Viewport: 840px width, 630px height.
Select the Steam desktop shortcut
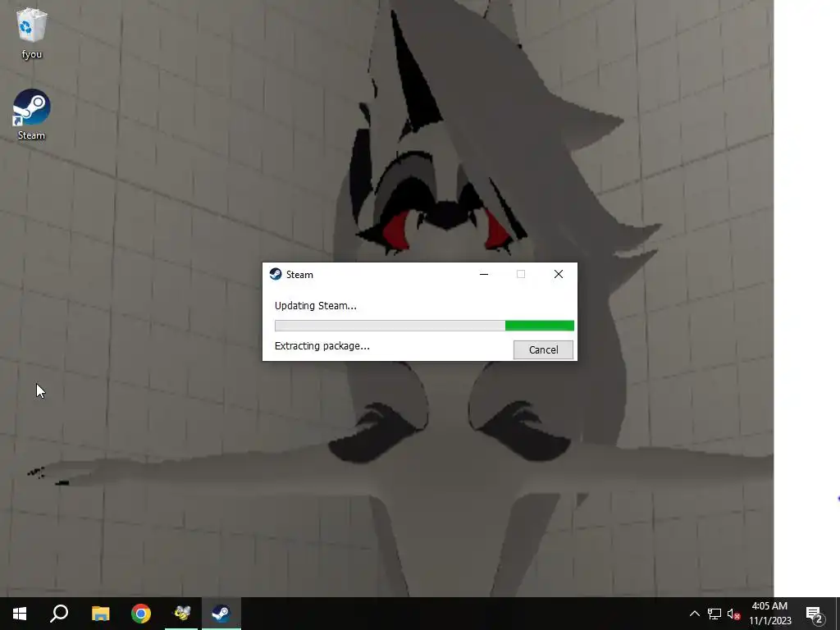pyautogui.click(x=32, y=115)
